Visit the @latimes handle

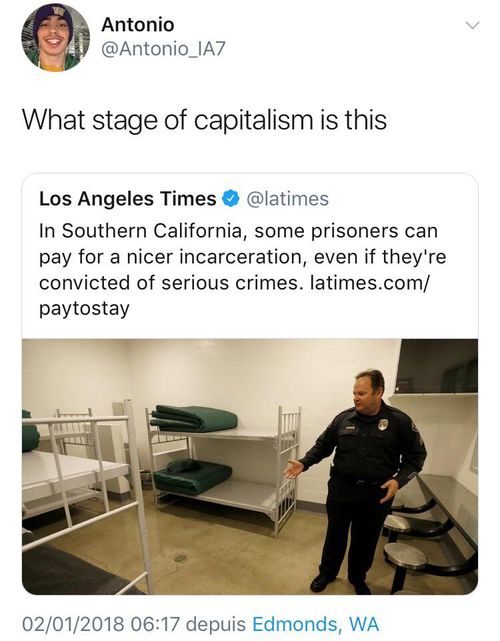pos(287,199)
